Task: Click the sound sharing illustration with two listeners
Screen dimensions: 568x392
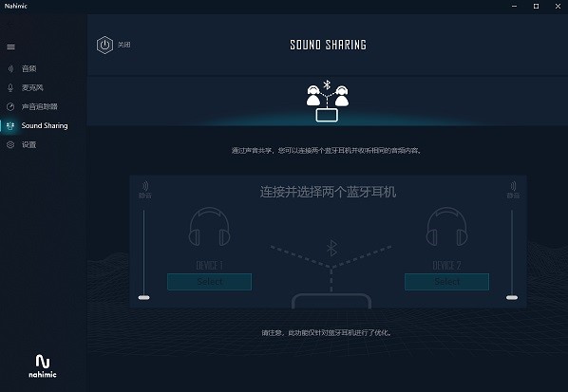Action: [x=327, y=101]
